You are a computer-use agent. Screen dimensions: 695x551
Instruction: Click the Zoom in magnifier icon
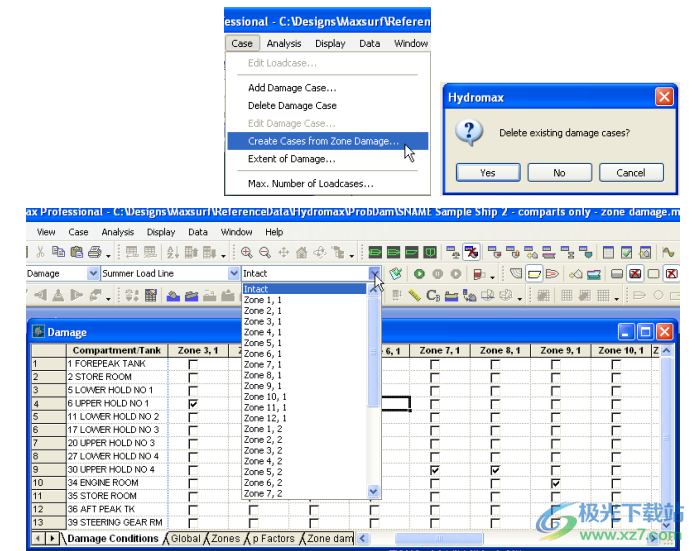pyautogui.click(x=246, y=253)
